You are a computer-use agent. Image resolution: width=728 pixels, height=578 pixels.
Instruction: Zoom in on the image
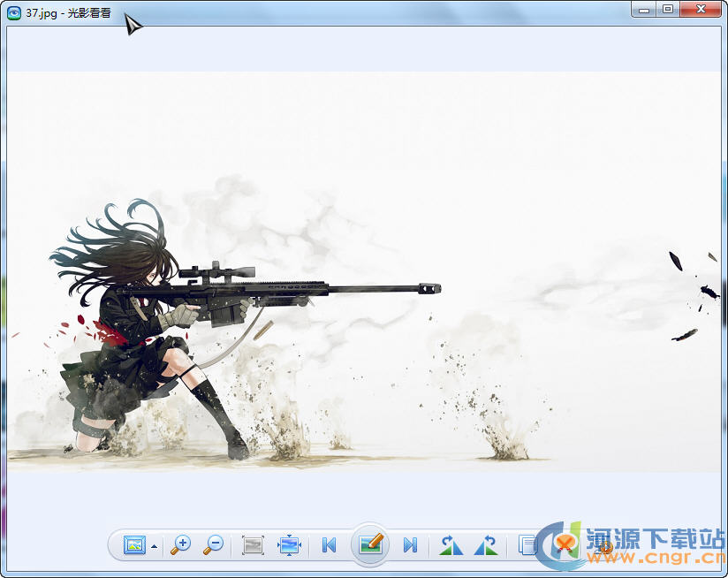click(181, 545)
